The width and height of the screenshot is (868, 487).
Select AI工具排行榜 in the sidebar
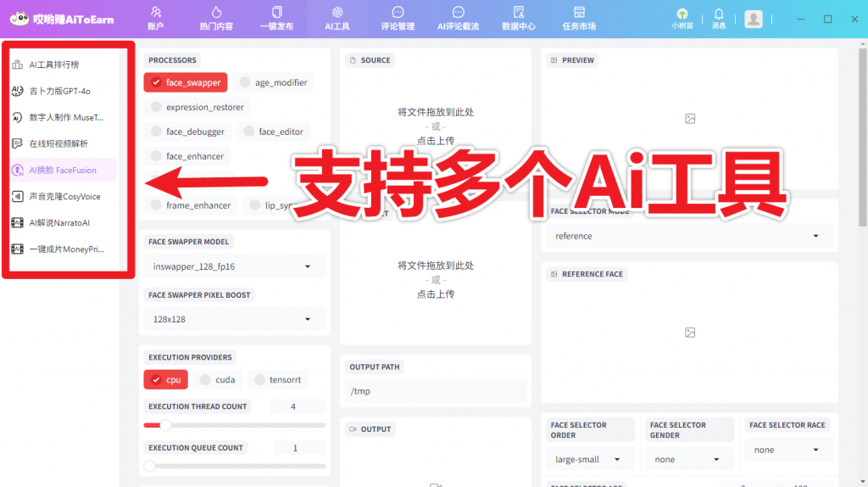pos(54,64)
